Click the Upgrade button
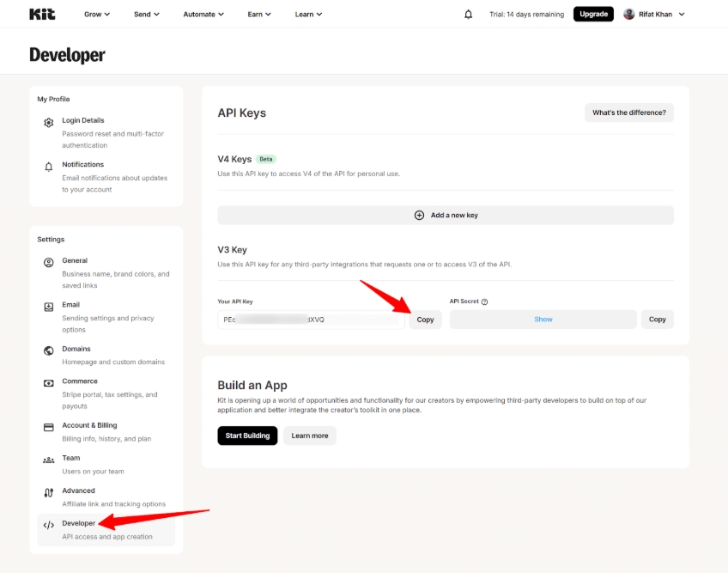728x573 pixels. [593, 14]
